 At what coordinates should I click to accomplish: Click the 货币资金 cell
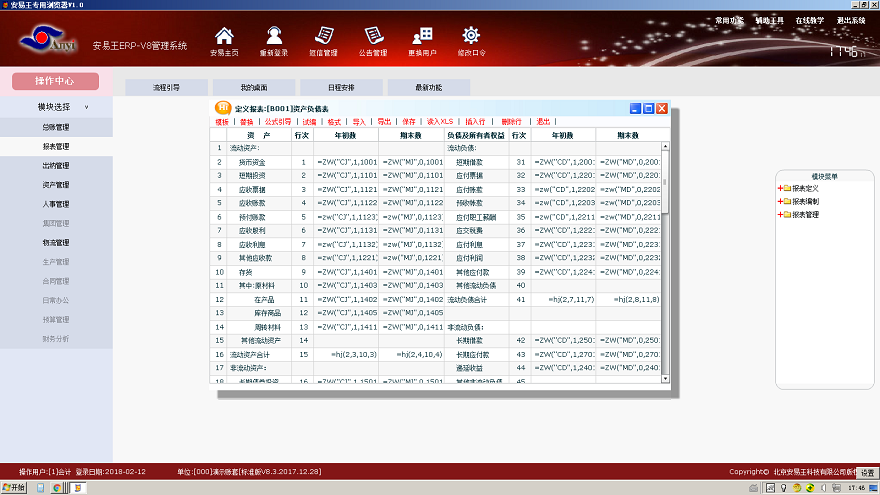(x=259, y=162)
